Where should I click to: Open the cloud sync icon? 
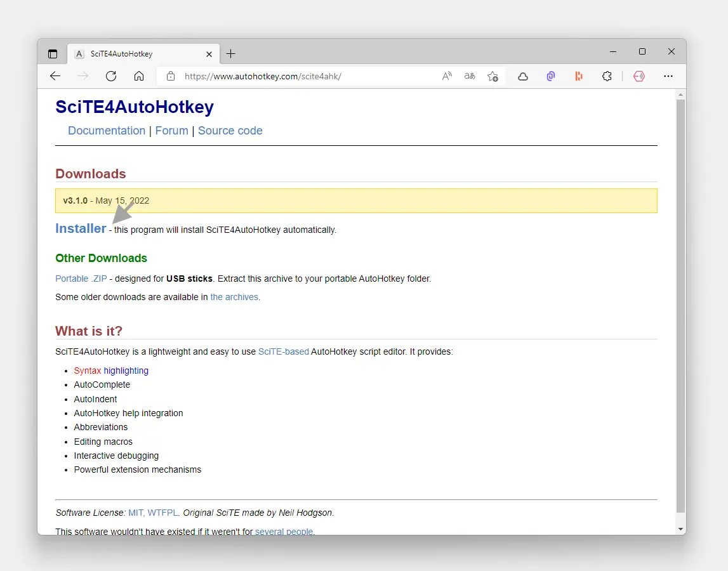coord(523,76)
